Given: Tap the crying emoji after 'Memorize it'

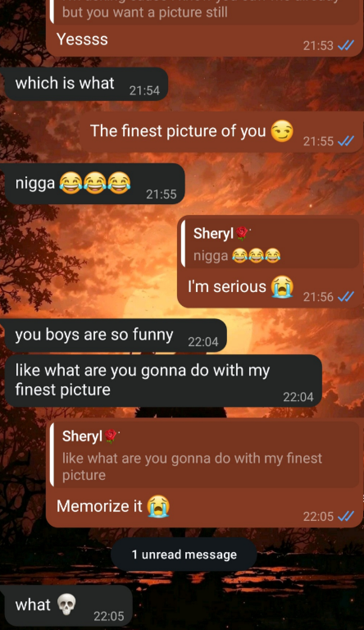Looking at the screenshot, I should pos(158,506).
